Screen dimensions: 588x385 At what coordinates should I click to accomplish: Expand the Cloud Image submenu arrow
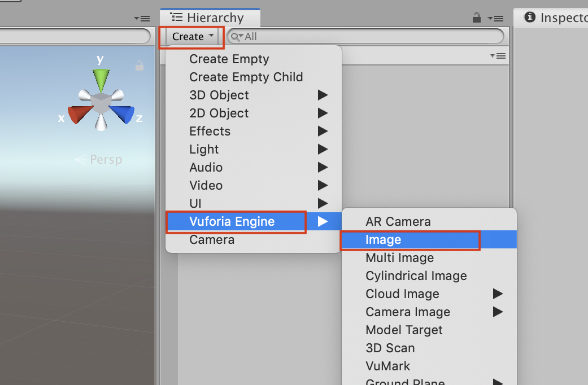pyautogui.click(x=498, y=294)
